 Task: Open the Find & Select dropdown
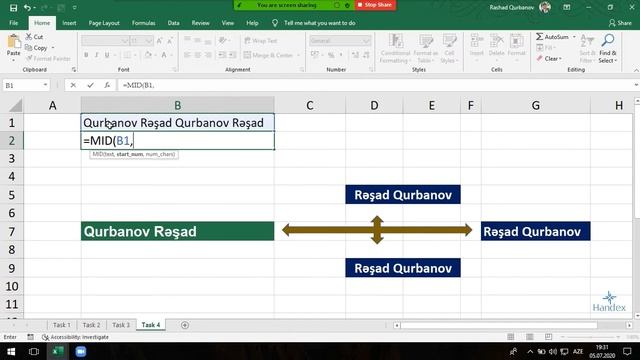(608, 57)
